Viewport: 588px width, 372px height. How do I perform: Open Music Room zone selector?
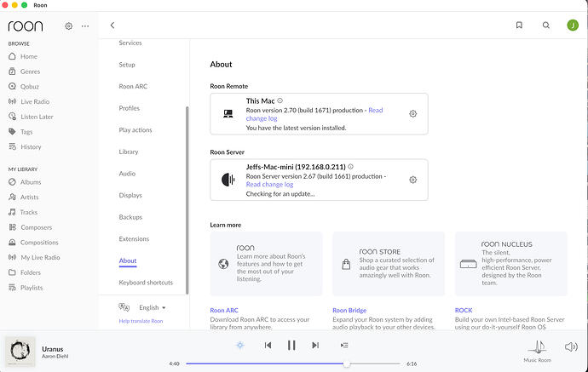tap(538, 352)
